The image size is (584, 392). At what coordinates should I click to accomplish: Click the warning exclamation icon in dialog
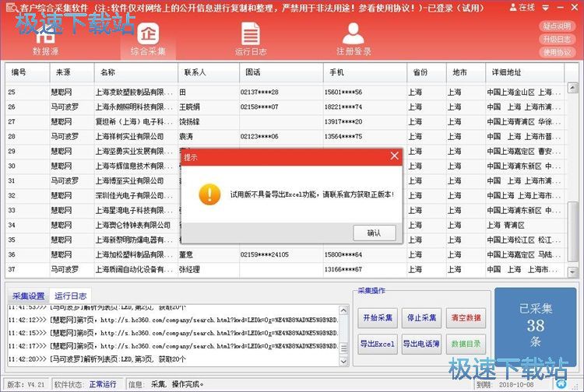pyautogui.click(x=209, y=194)
